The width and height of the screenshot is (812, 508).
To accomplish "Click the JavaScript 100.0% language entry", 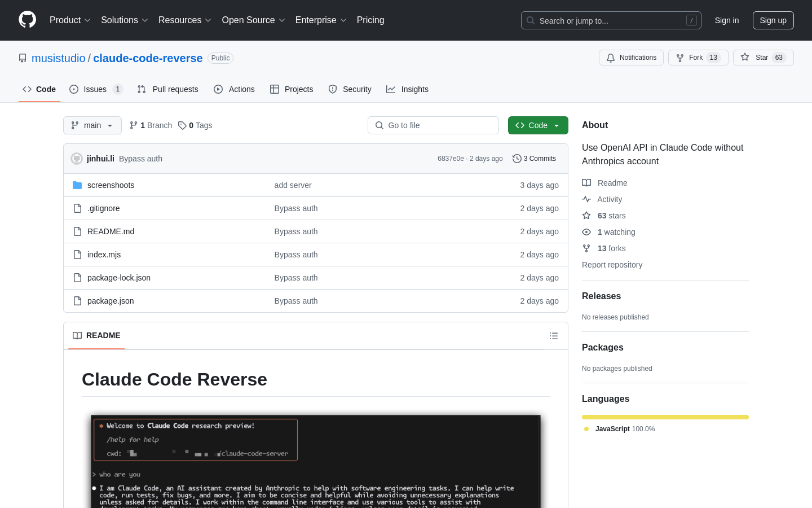I will (620, 429).
